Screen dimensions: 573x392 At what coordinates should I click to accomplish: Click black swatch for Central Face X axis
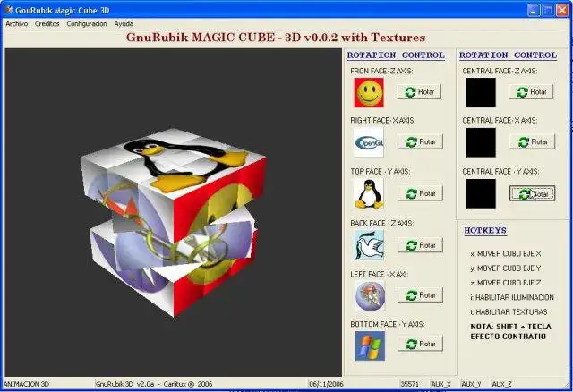click(481, 142)
